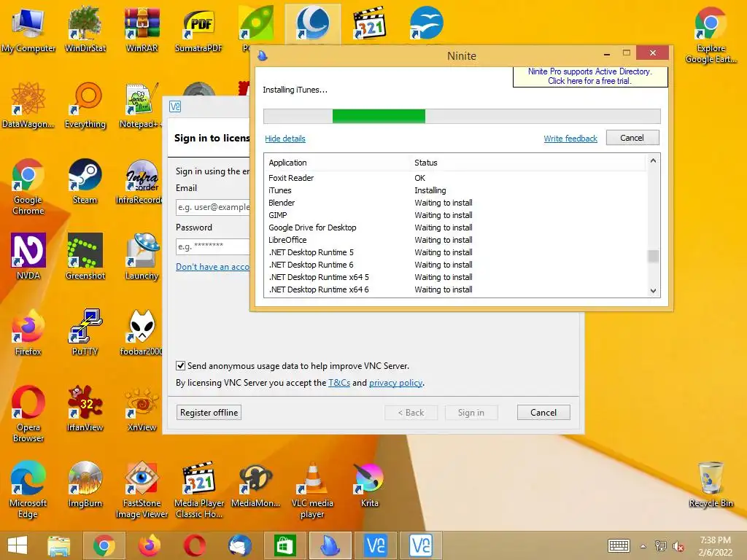Image resolution: width=747 pixels, height=560 pixels.
Task: Click the Ninite list scrollbar up arrow
Action: pyautogui.click(x=653, y=161)
